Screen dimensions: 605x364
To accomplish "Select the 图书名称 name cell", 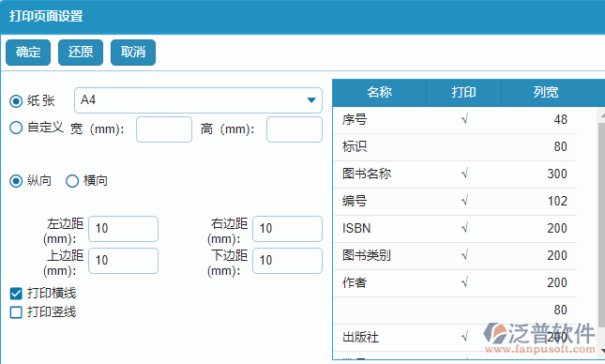I will coord(380,174).
